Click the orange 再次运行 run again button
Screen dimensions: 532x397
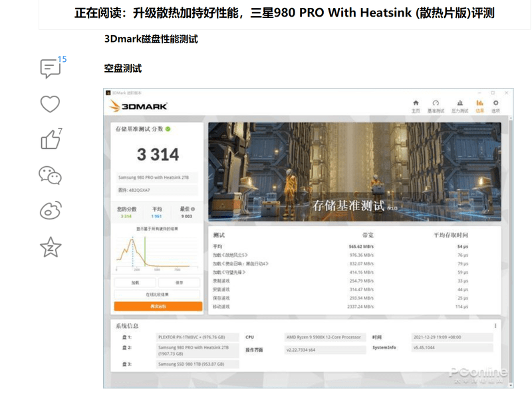click(158, 306)
